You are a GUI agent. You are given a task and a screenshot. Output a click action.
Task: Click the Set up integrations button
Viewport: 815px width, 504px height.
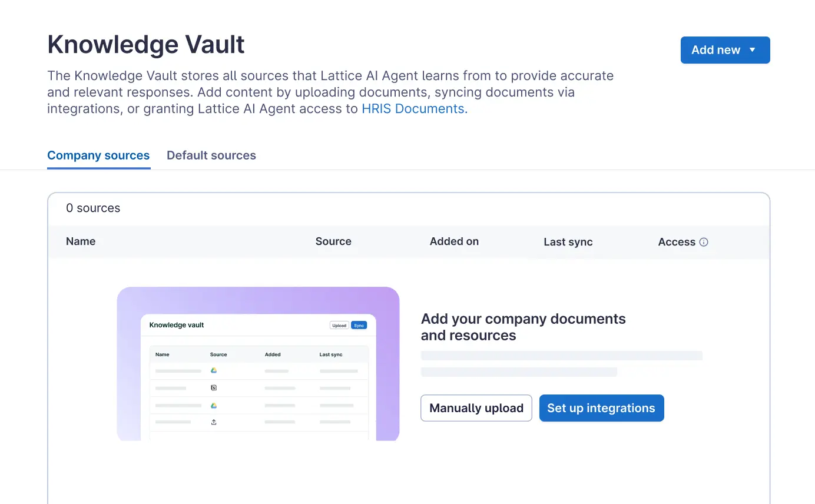pos(601,408)
